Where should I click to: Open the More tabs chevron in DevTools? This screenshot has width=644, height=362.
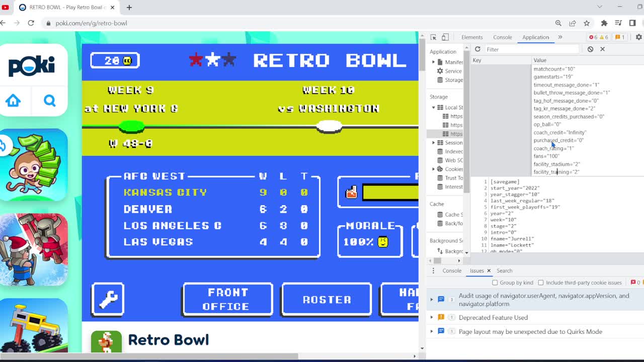(559, 37)
